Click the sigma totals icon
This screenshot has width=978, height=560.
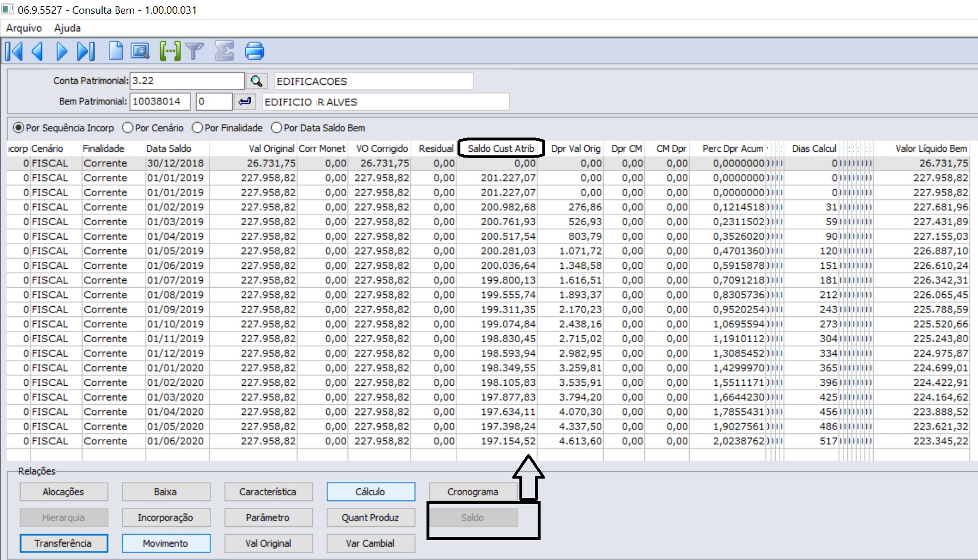pos(224,52)
